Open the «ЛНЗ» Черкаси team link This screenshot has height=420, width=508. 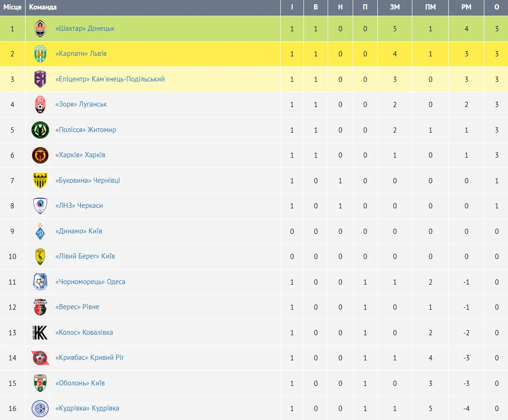[x=79, y=206]
